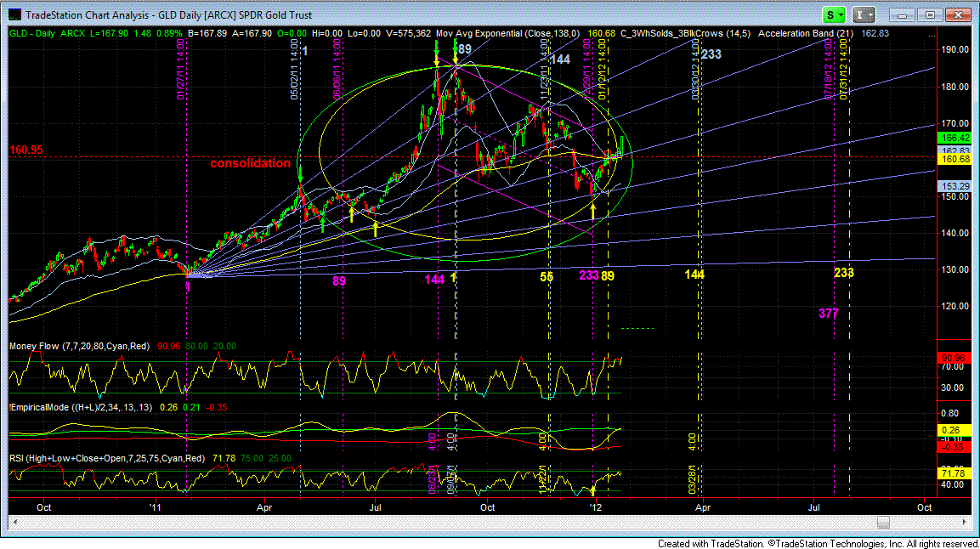The height and width of the screenshot is (549, 980).
Task: Click the blue '153.29' price axis marker
Action: (x=955, y=186)
